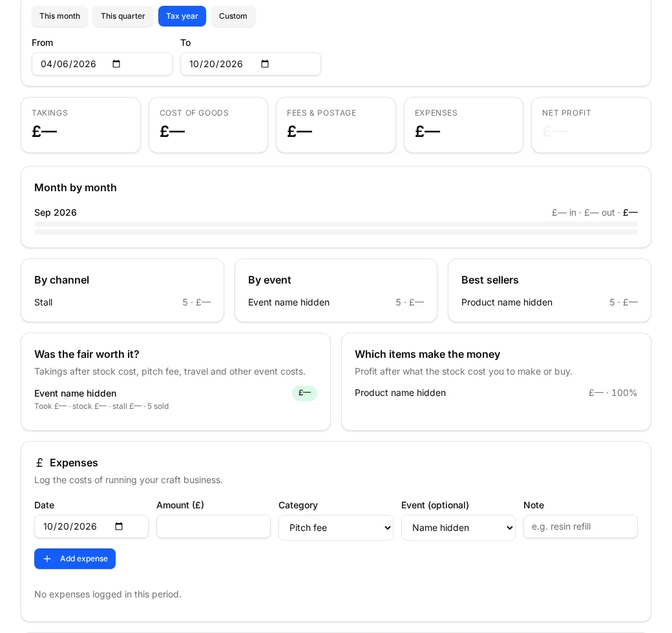Click the plus icon on Add expense
This screenshot has height=633, width=672.
[47, 559]
